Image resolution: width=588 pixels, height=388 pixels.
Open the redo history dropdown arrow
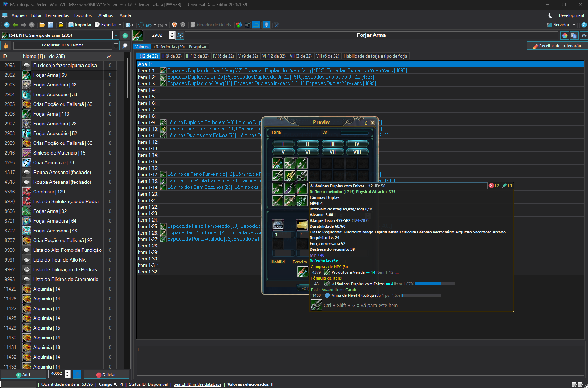click(166, 25)
